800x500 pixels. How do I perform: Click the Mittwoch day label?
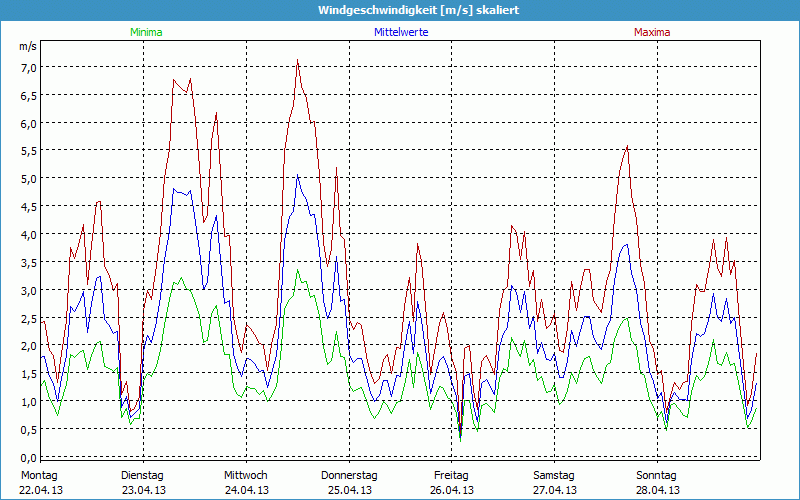[x=245, y=476]
